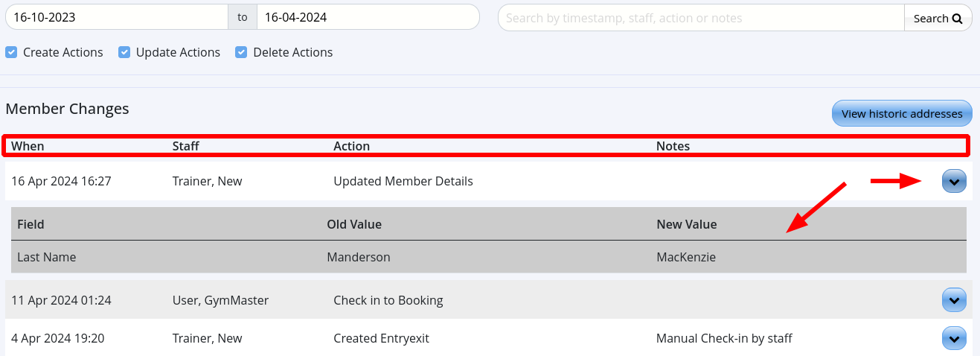This screenshot has width=980, height=356.
Task: Click the MacKenzie new value cell
Action: [x=685, y=257]
